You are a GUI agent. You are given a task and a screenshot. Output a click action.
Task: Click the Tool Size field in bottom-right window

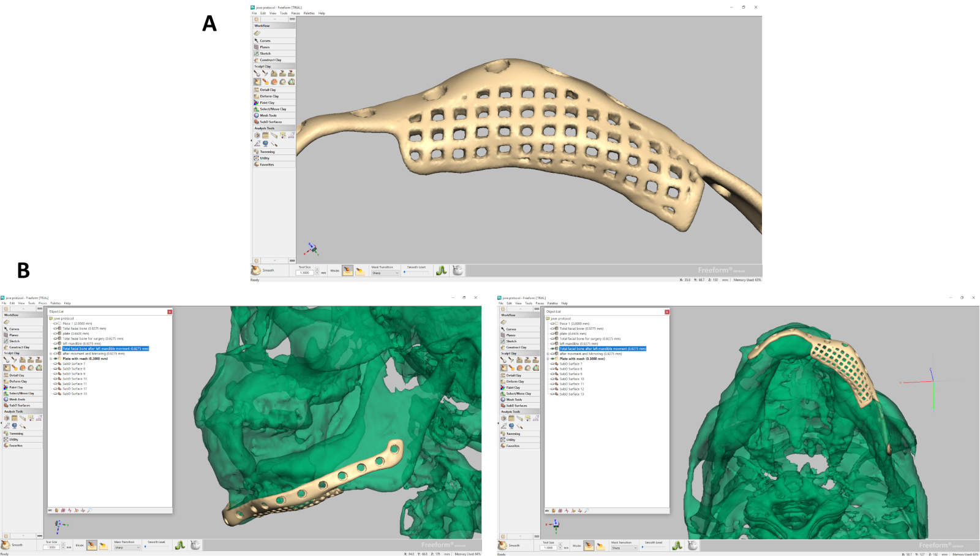(x=548, y=547)
